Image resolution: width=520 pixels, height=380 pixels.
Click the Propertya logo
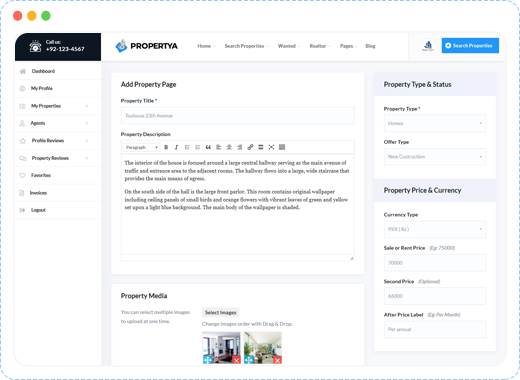(x=146, y=46)
